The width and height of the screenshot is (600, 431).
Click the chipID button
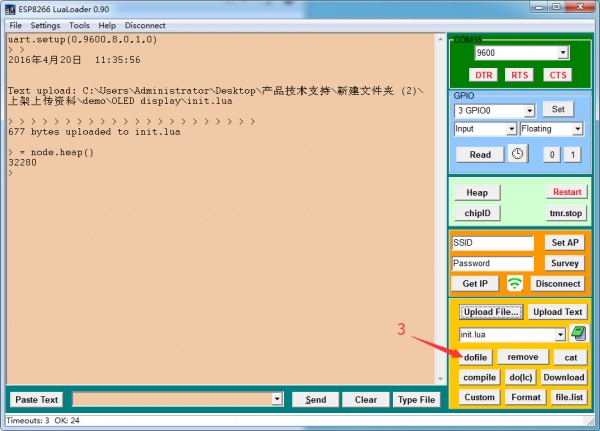[477, 213]
